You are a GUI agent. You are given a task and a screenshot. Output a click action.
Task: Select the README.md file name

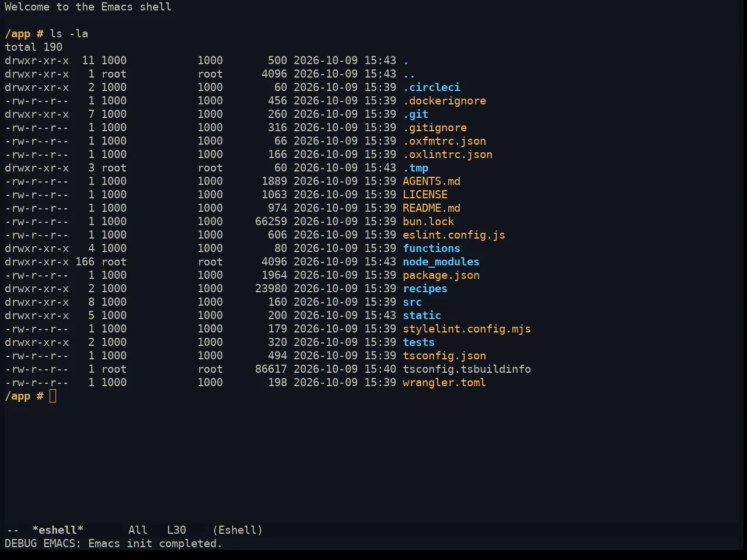[x=431, y=208]
